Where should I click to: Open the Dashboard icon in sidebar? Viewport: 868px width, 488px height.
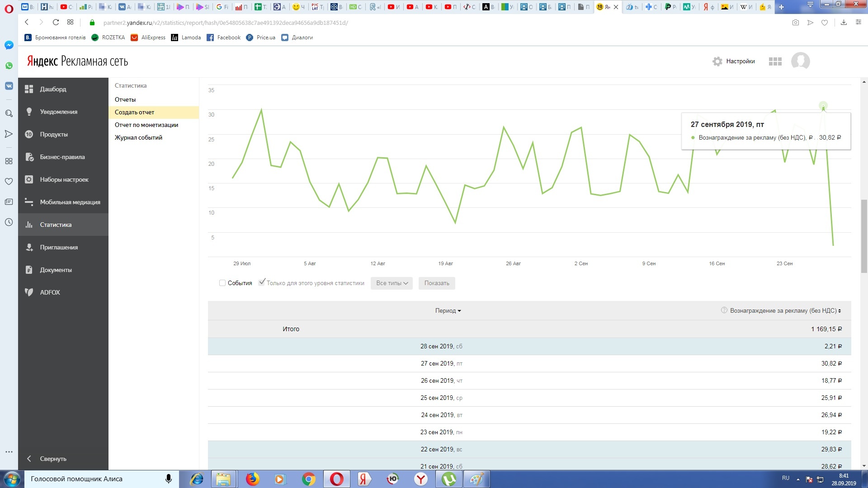pyautogui.click(x=29, y=89)
